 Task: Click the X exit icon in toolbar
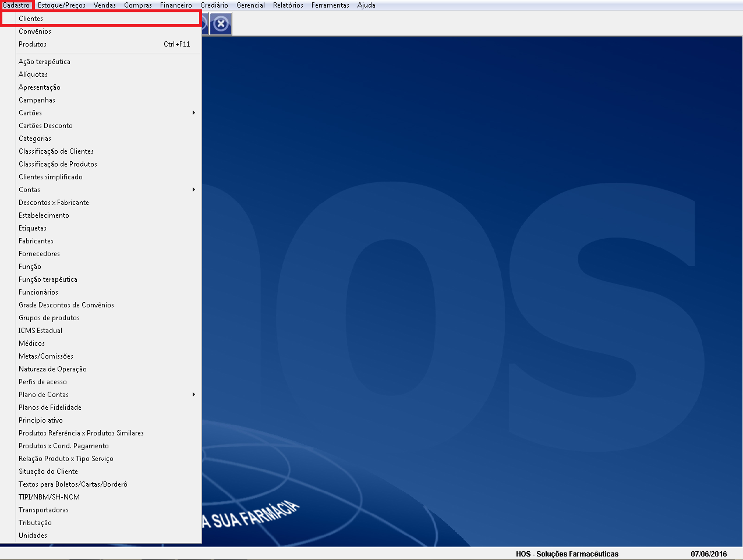coord(221,24)
